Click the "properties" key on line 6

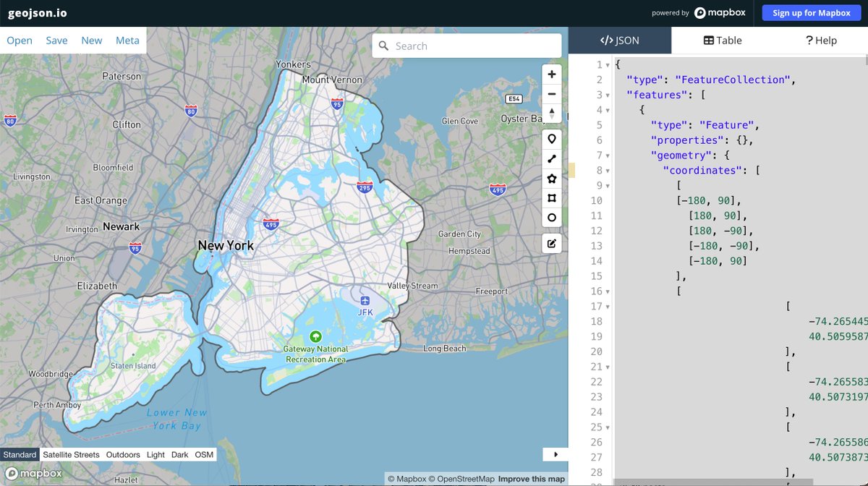[685, 140]
